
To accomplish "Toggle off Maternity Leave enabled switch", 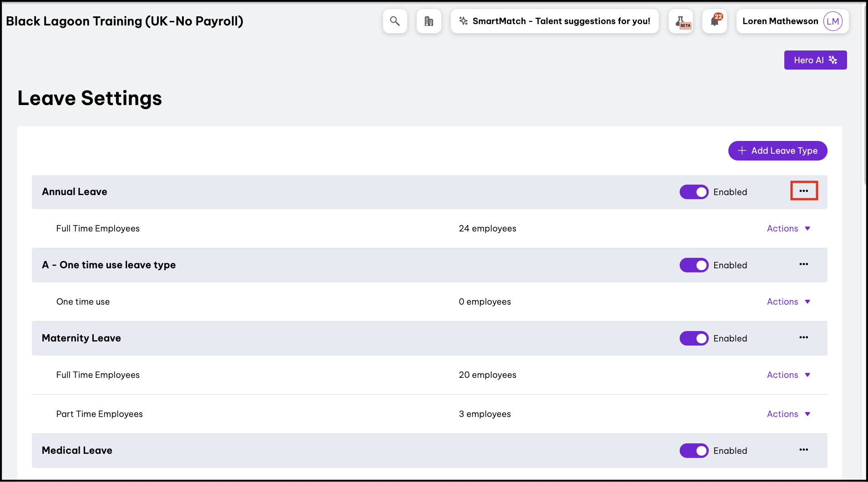I will 694,338.
